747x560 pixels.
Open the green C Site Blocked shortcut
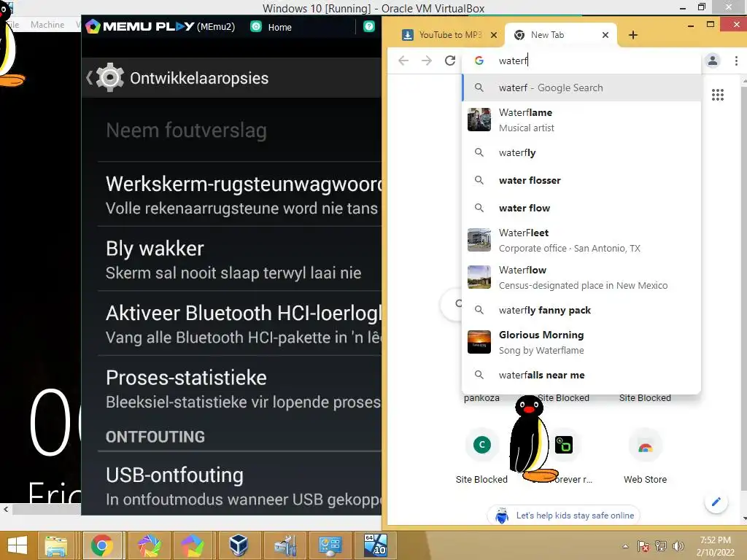pos(481,455)
